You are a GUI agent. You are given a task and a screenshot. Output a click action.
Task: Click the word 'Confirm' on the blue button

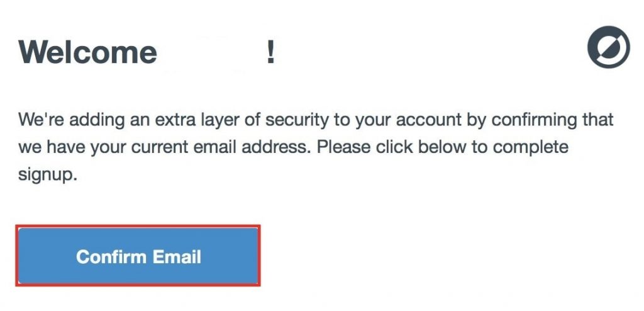111,256
